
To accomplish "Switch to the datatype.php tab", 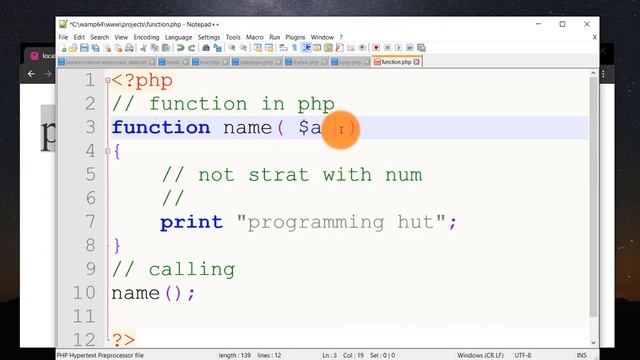I will (256, 62).
